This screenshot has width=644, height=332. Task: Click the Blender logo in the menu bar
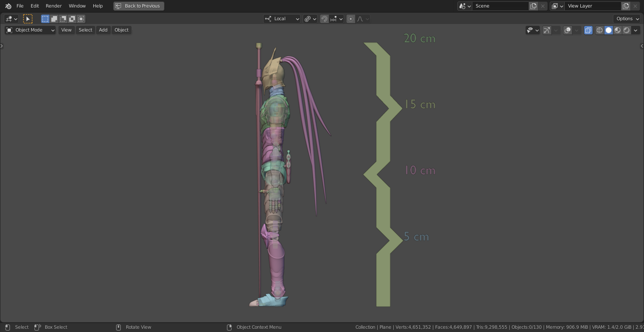point(8,6)
